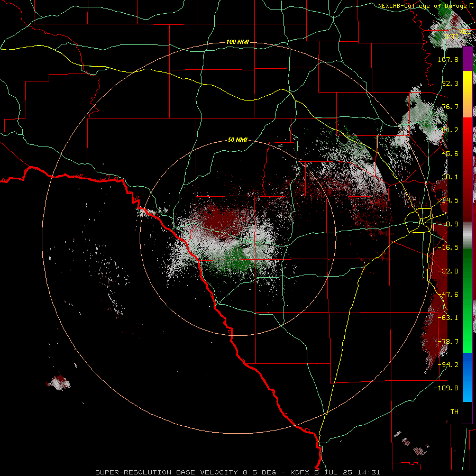Select the 14.5 value on velocity scale

point(450,200)
